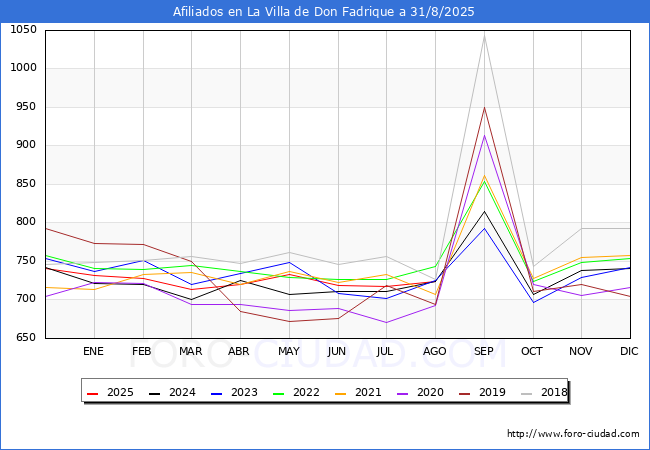Click the JUN month axis label
Screen dimensions: 650x450
[337, 351]
